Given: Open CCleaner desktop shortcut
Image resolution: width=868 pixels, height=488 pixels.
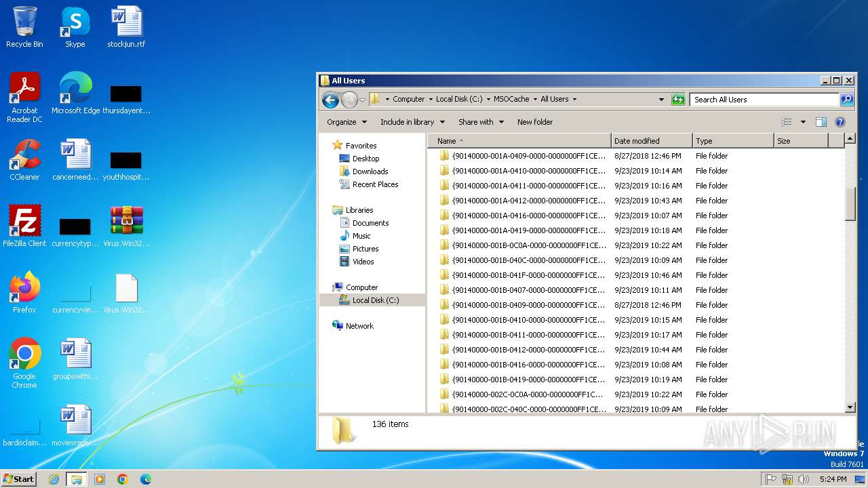Looking at the screenshot, I should (x=24, y=160).
